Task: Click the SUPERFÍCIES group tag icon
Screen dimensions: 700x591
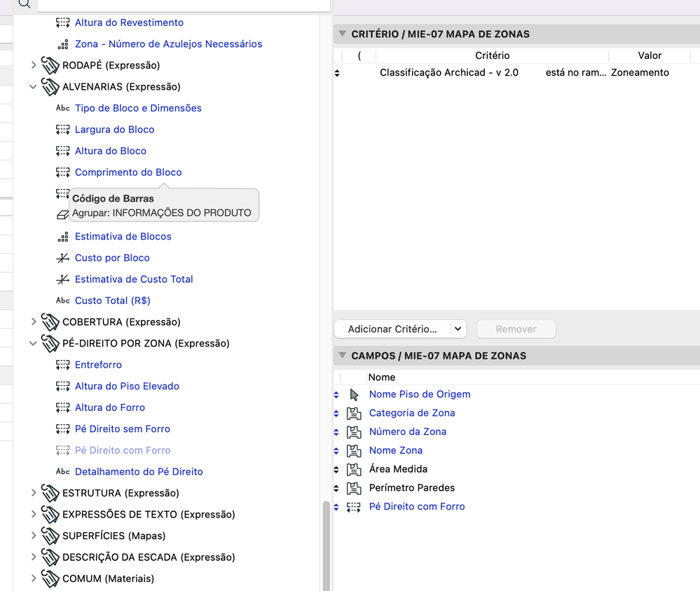Action: pyautogui.click(x=50, y=536)
